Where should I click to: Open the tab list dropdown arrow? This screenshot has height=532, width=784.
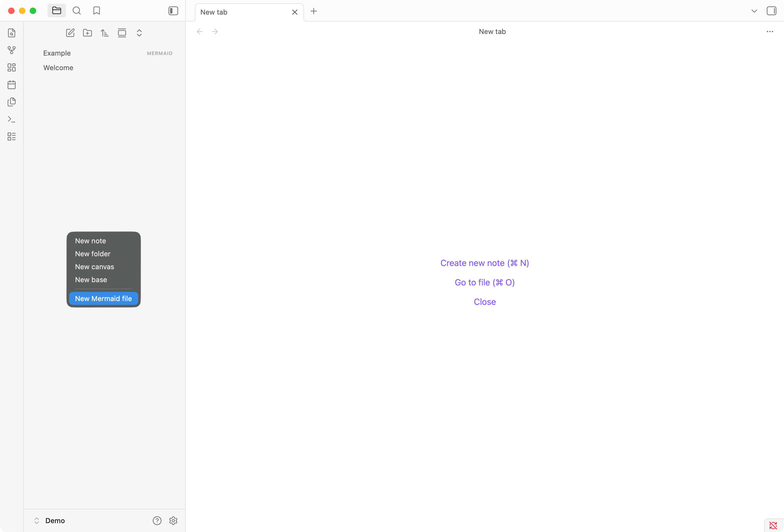[x=754, y=11]
